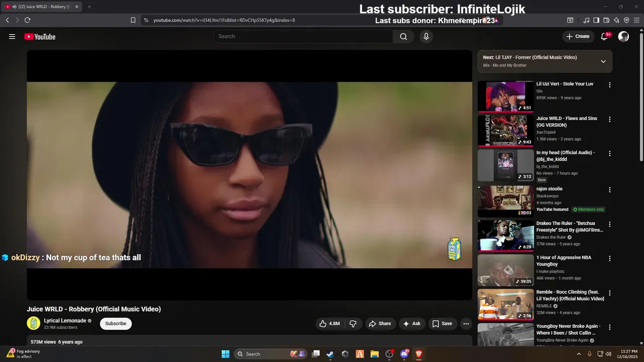This screenshot has width=644, height=362.
Task: Open "Juice WRLD - Flaws and Sins" title
Action: pos(567,122)
